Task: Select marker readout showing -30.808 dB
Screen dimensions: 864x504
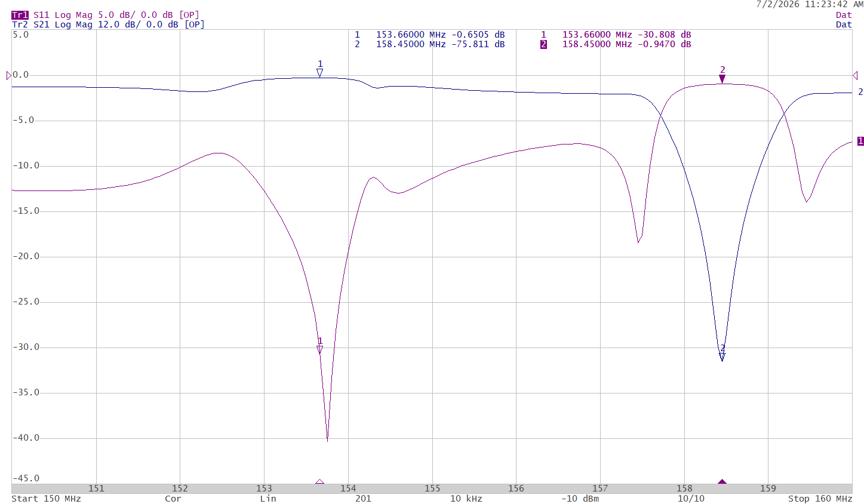Action: [x=616, y=35]
